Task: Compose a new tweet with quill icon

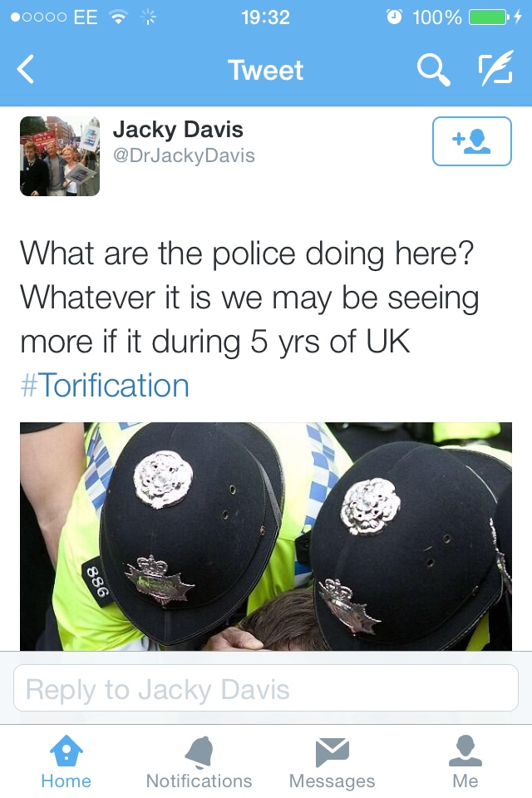Action: pos(495,67)
